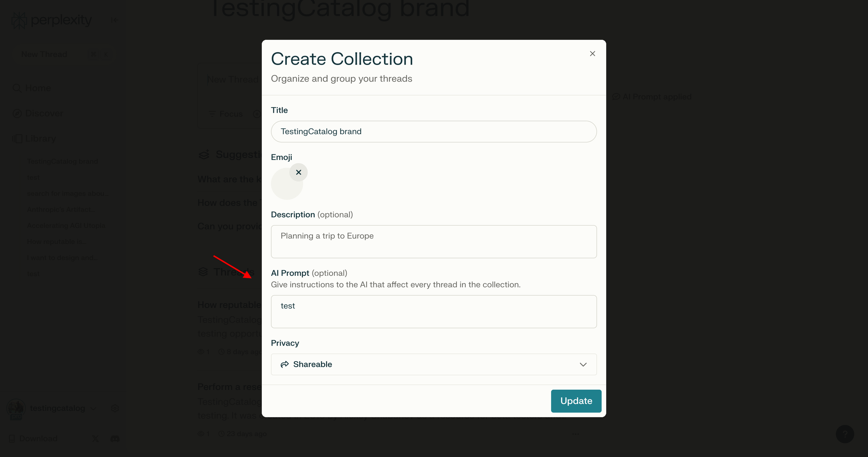Focus the Title input field

point(434,131)
